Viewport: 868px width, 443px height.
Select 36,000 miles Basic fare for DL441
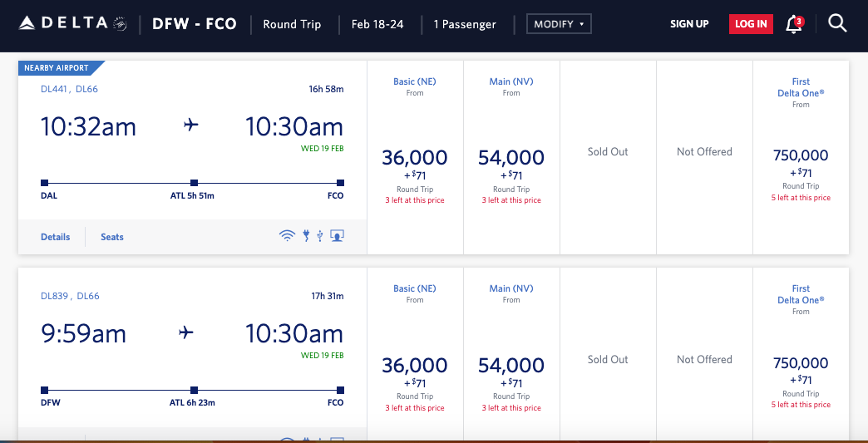tap(414, 158)
